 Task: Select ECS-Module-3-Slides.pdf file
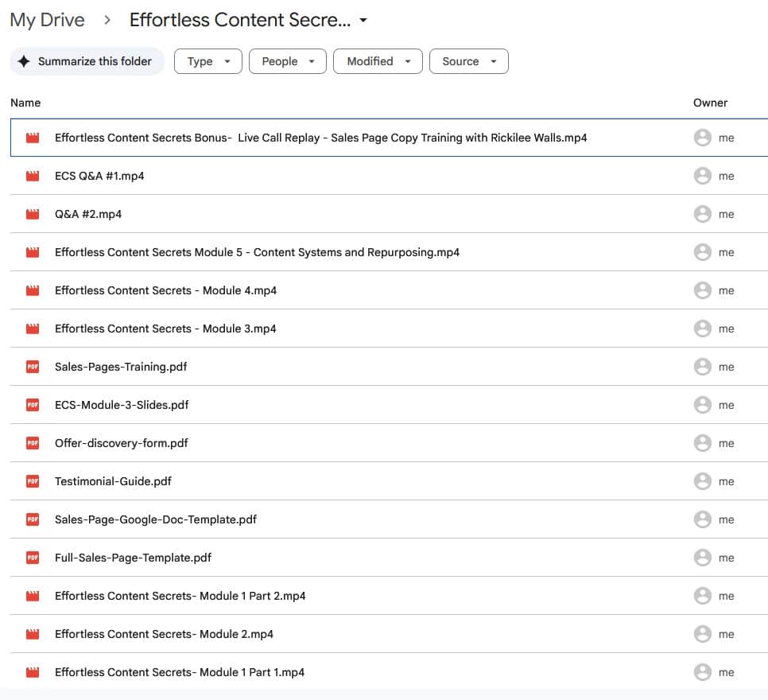coord(122,405)
